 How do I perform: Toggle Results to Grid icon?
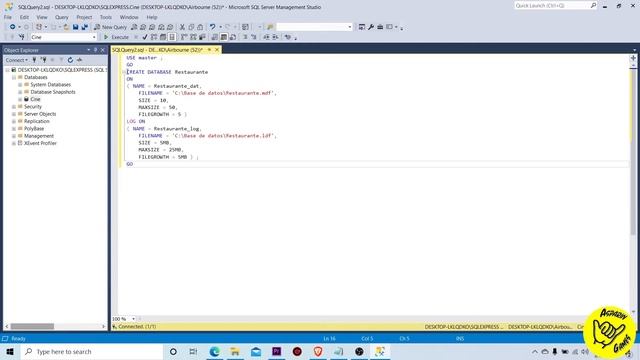(x=224, y=37)
